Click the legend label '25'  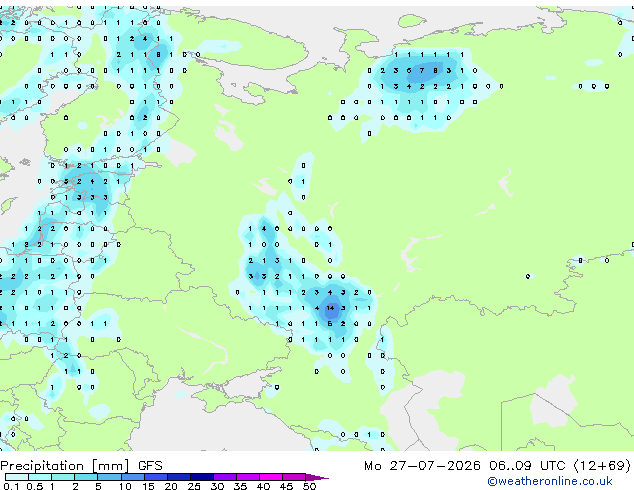pyautogui.click(x=194, y=486)
